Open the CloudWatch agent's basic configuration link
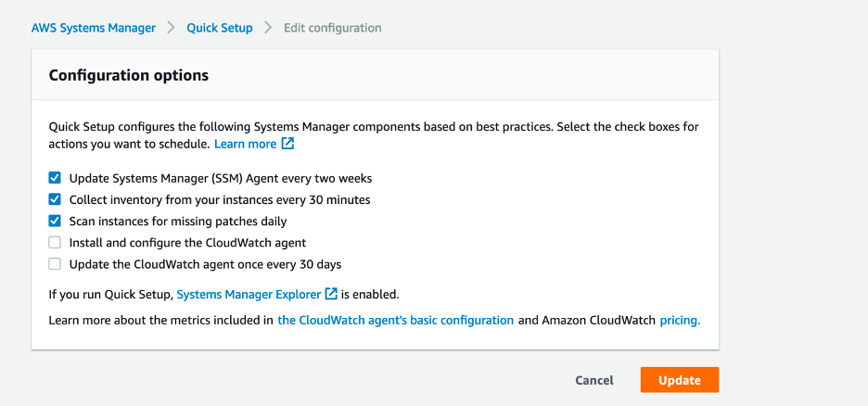The height and width of the screenshot is (406, 868). point(395,320)
